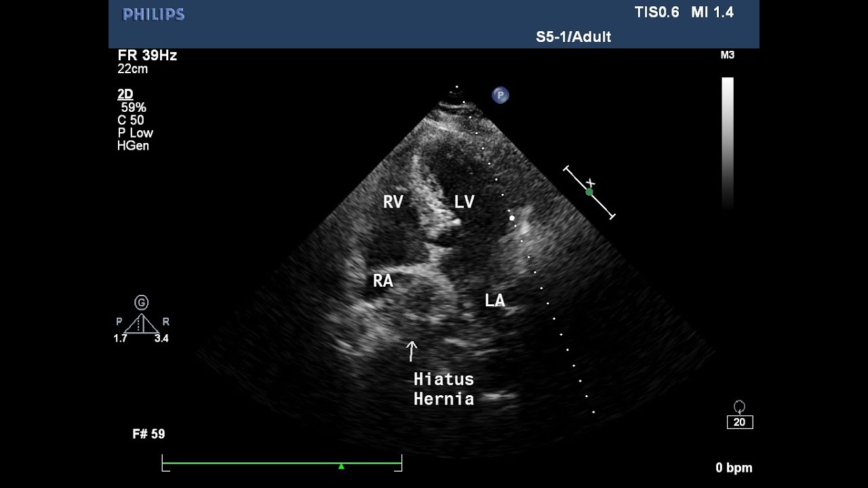Click the 1.7 frequency value
Screen dimensions: 868x488
120,339
